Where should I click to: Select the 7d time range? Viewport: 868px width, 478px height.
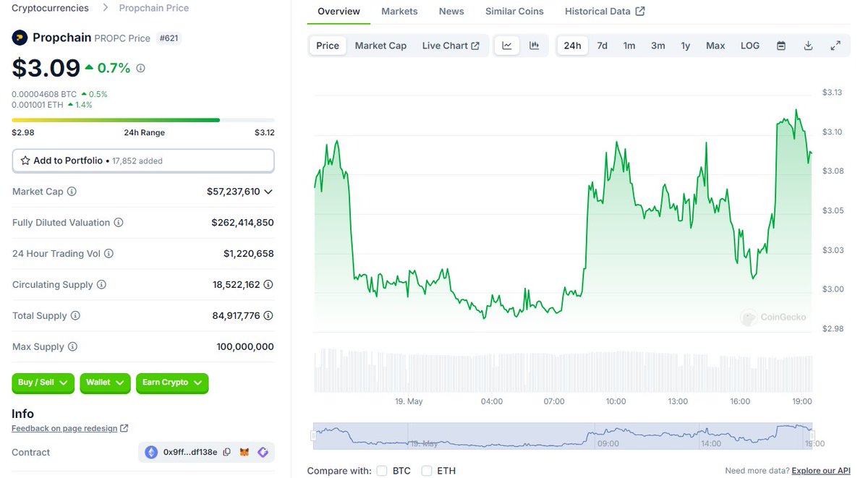coord(602,46)
